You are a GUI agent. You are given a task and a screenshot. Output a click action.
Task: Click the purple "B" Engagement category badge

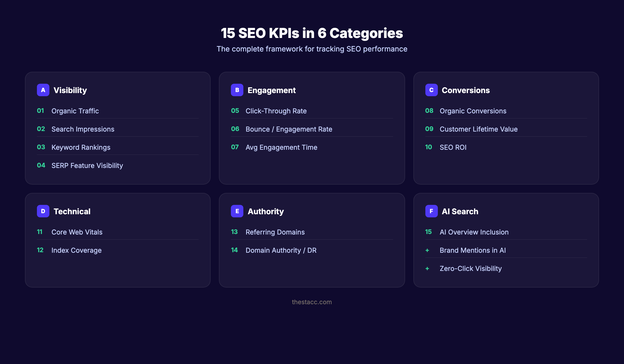point(237,90)
